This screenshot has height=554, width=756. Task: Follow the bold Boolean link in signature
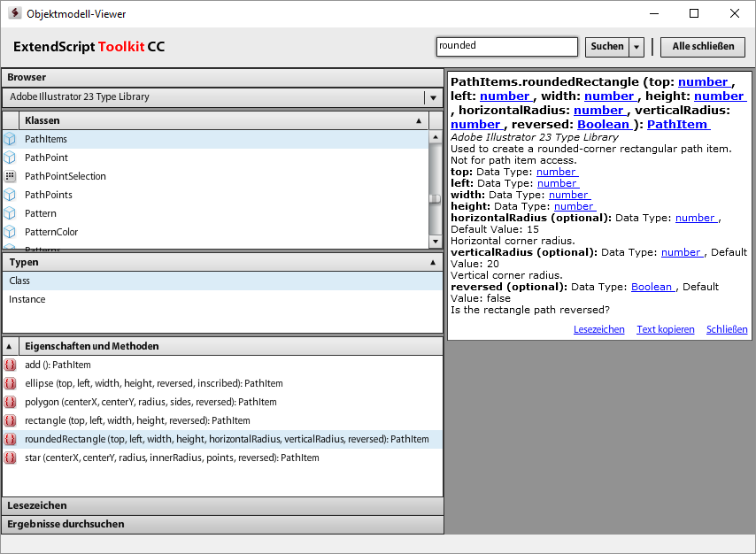(604, 125)
